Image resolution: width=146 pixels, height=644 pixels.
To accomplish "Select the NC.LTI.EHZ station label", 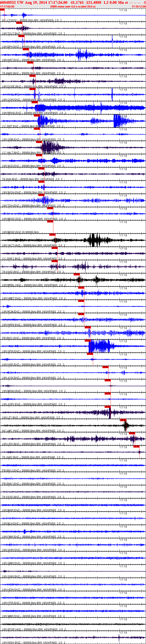I will (x=32, y=20).
